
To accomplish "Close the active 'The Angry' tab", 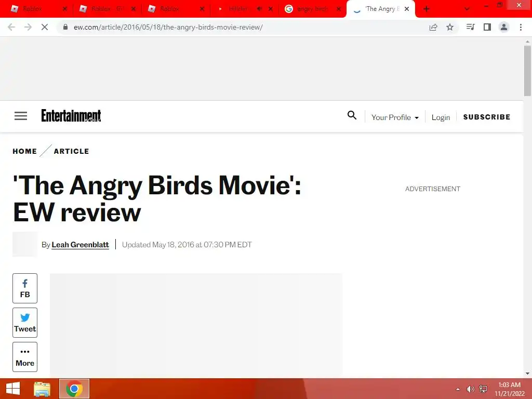I will pyautogui.click(x=407, y=9).
